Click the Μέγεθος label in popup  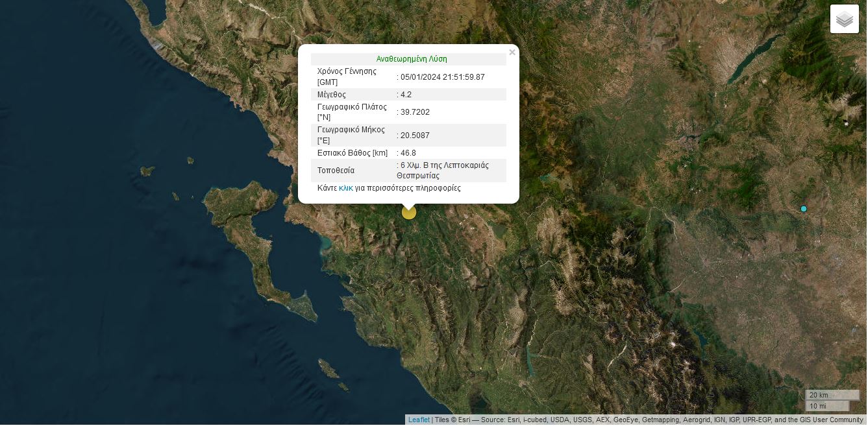tap(331, 95)
